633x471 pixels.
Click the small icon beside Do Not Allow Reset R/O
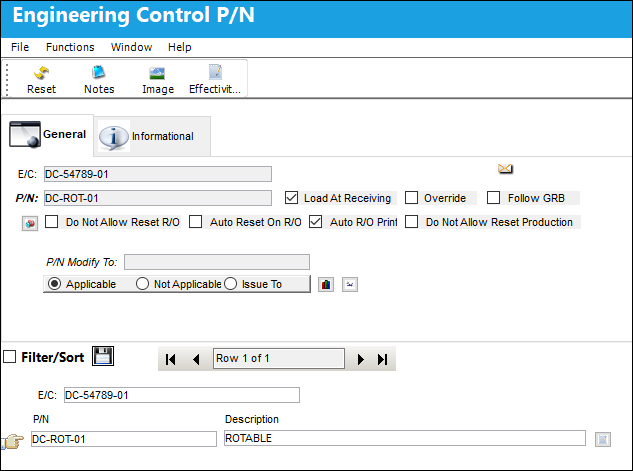pos(30,223)
